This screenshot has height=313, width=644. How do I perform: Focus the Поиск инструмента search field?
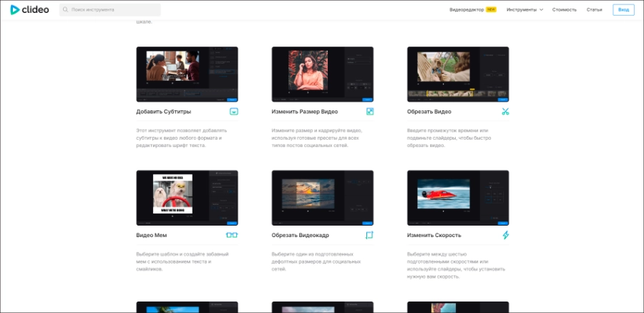[114, 10]
